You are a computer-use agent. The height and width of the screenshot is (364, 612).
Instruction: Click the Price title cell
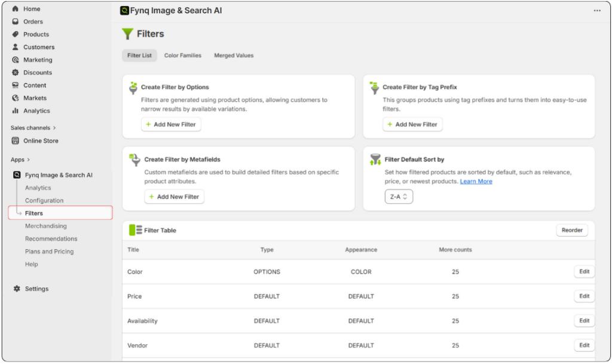[x=134, y=296]
